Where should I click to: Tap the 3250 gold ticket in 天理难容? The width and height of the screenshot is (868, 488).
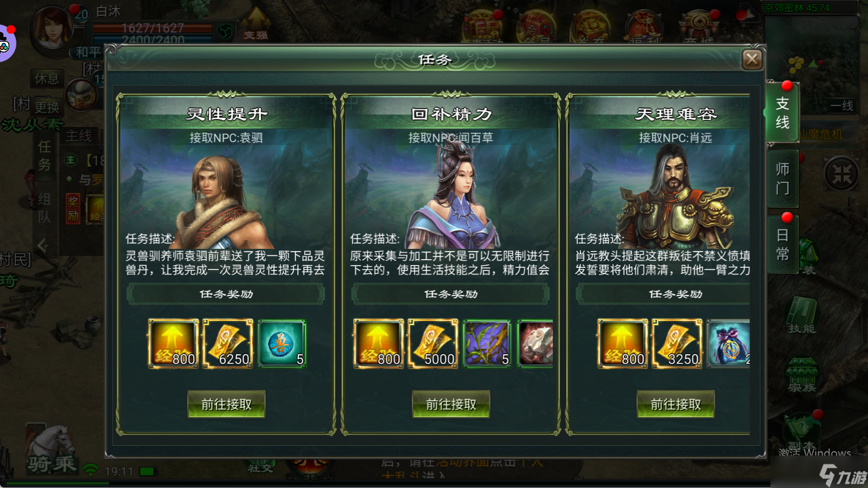677,344
